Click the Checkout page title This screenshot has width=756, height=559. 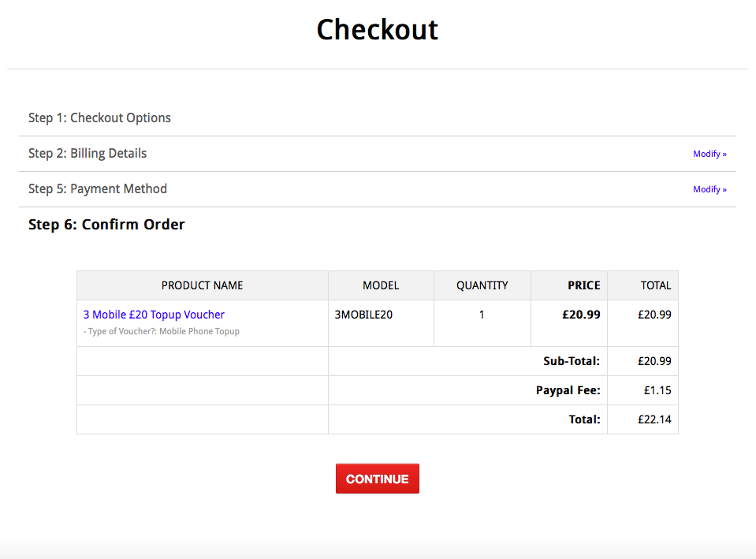[377, 29]
